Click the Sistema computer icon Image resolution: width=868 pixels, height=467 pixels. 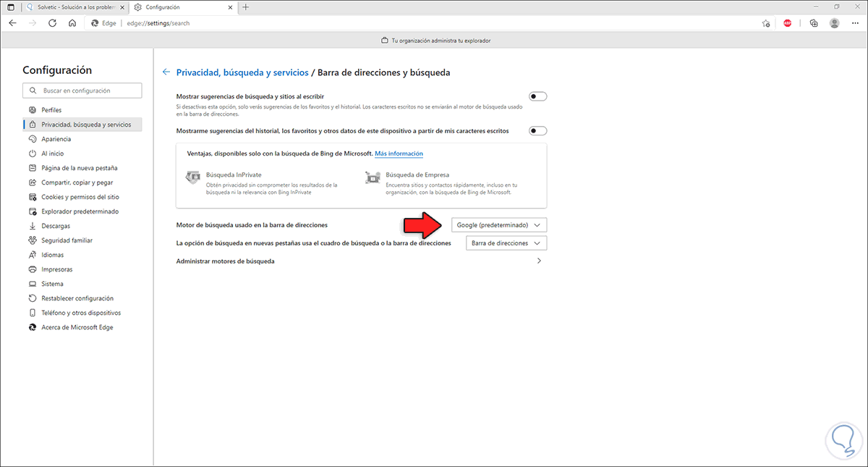(x=33, y=284)
